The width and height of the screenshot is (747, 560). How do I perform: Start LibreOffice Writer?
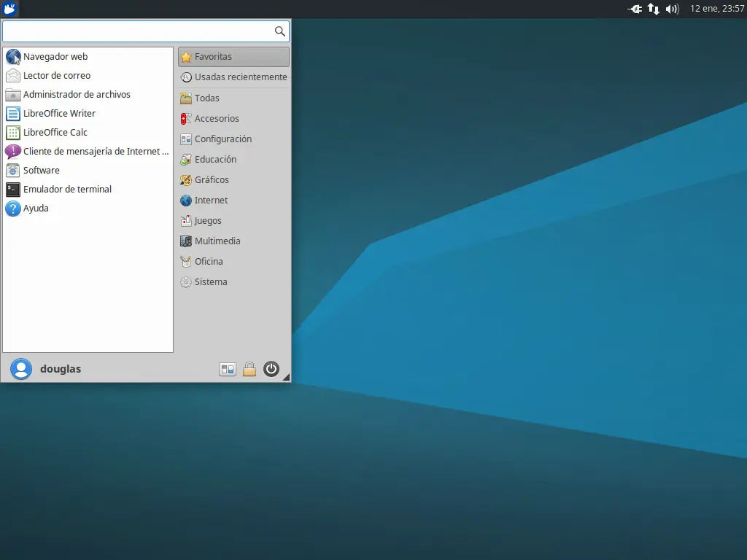point(88,113)
